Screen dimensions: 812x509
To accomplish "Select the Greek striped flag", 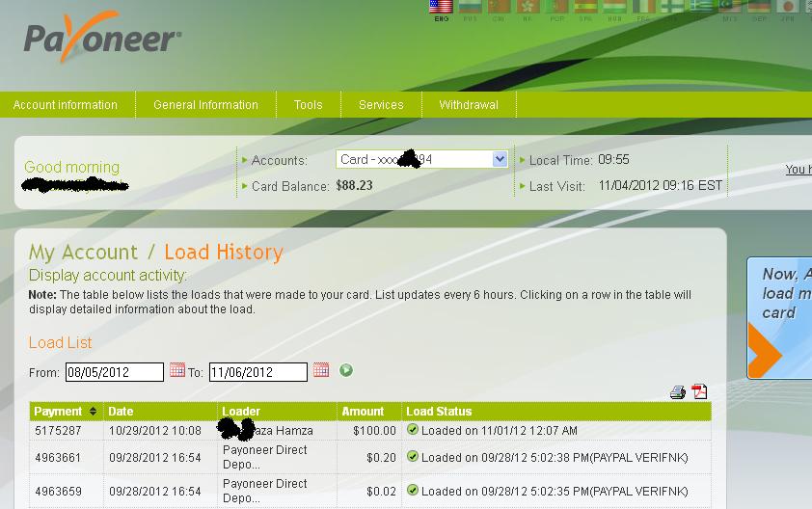I will [x=701, y=7].
